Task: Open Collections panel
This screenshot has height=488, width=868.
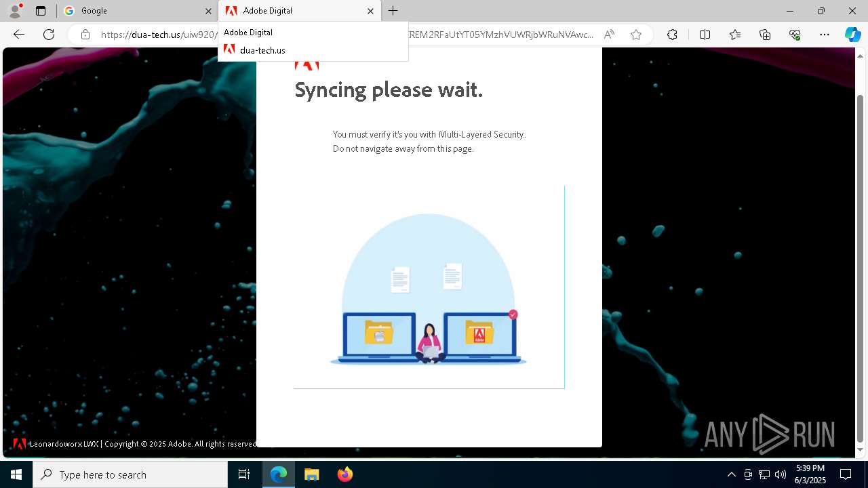Action: 765,35
